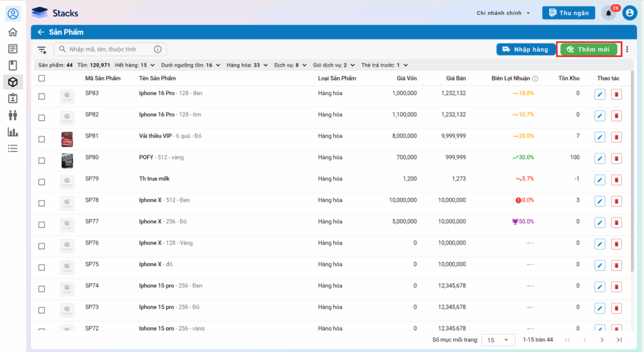Click the edit pencil icon for SP83

tap(599, 95)
